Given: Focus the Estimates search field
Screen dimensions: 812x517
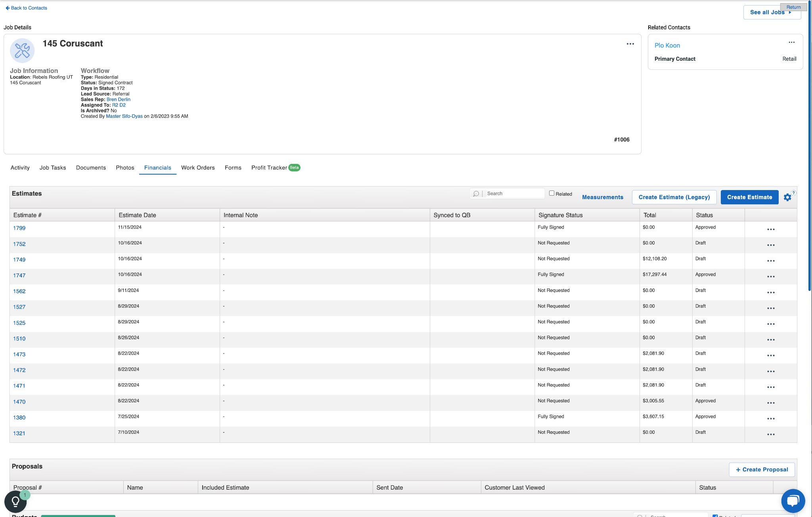Looking at the screenshot, I should pyautogui.click(x=514, y=194).
